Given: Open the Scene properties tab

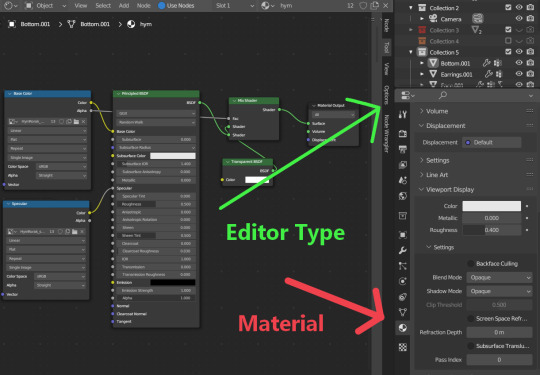Looking at the screenshot, I should coord(402,180).
